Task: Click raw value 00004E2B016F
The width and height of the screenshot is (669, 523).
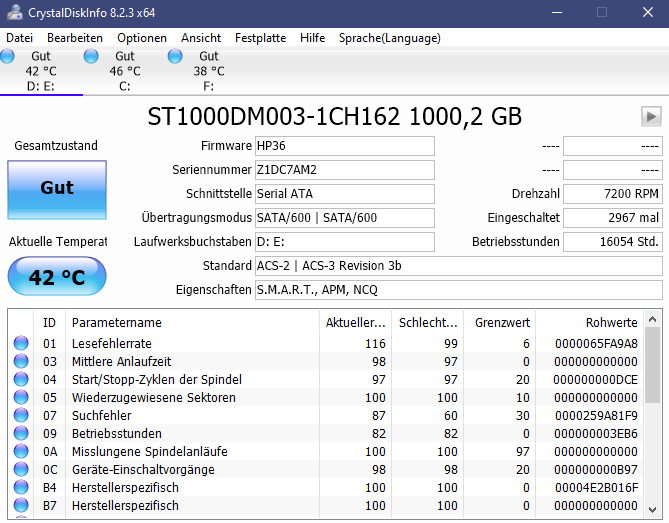Action: (x=596, y=487)
